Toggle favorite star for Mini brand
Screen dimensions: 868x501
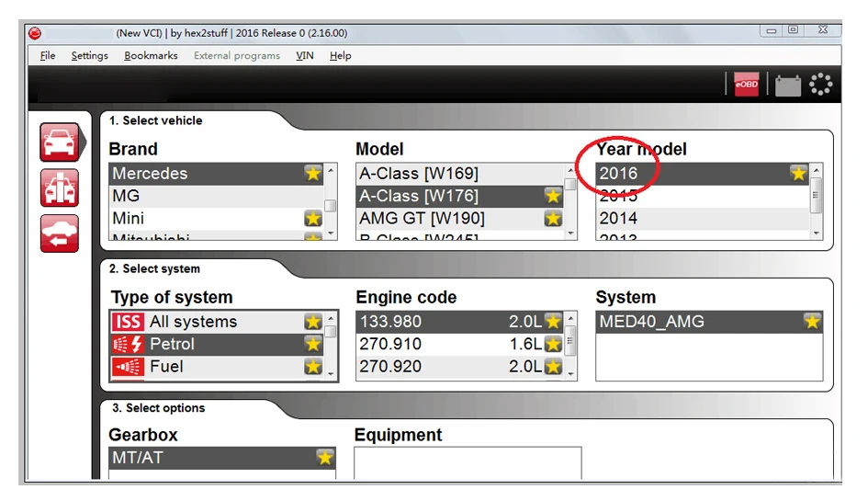coord(313,219)
